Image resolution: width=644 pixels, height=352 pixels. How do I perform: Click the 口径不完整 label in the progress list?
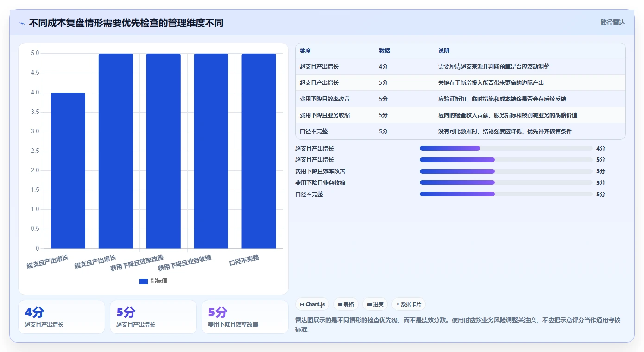coord(309,195)
